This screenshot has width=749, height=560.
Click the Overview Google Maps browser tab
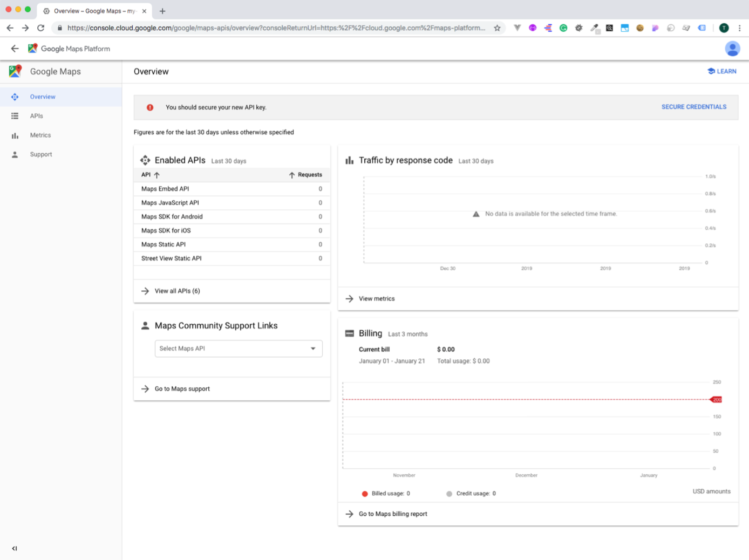(x=94, y=11)
